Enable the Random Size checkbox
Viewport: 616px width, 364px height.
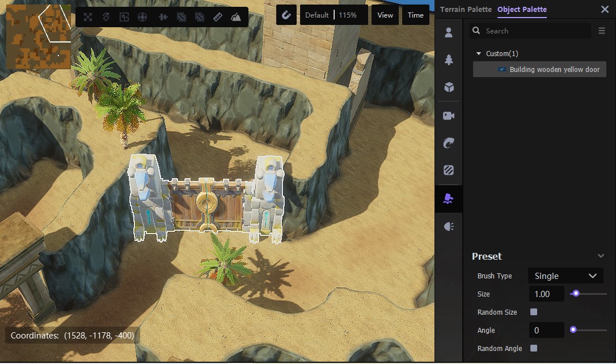click(534, 312)
